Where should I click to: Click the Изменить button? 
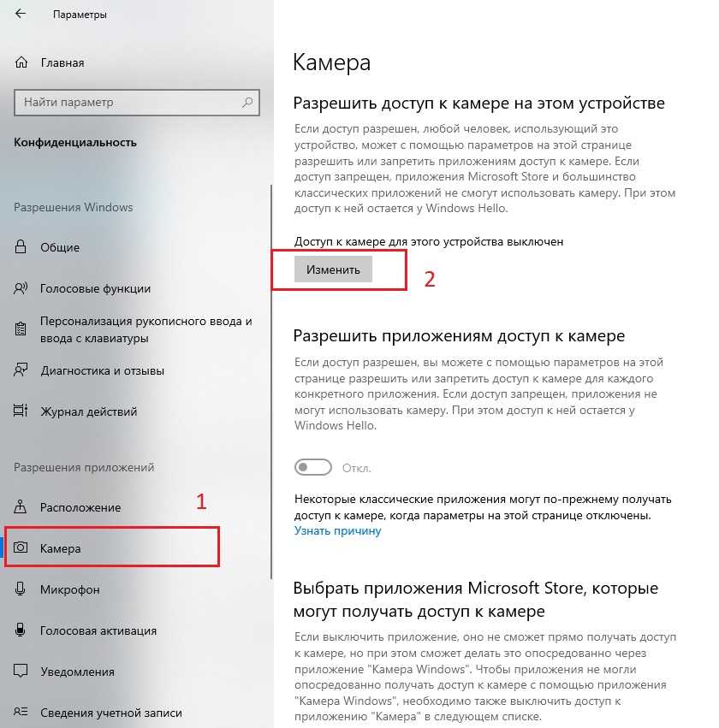(333, 269)
